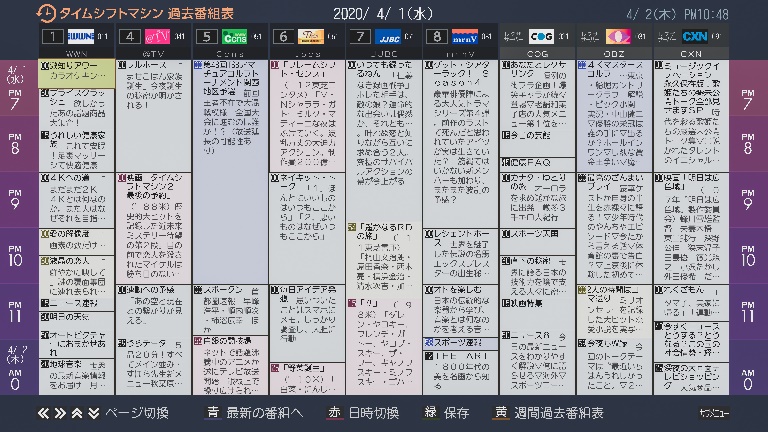Select the JJBC channel 7 logo
This screenshot has height=432, width=768.
pyautogui.click(x=388, y=37)
